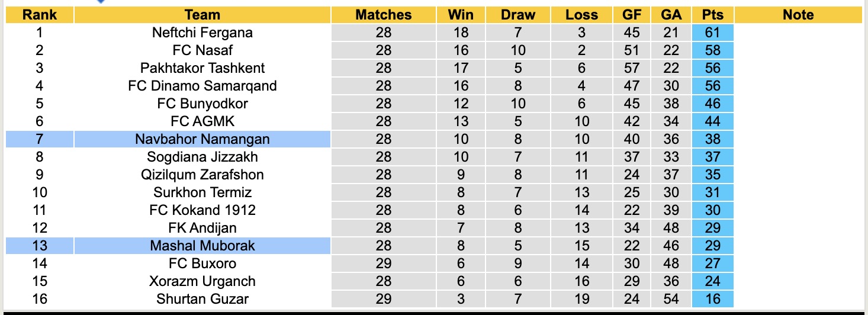868x315 pixels.
Task: Select the GF column header
Action: pos(632,15)
